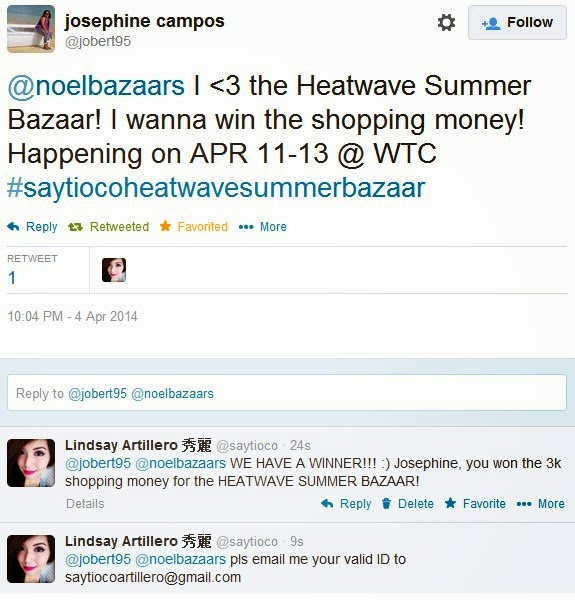The image size is (575, 600).
Task: Undo the retweet via Retweeted
Action: pos(109,227)
